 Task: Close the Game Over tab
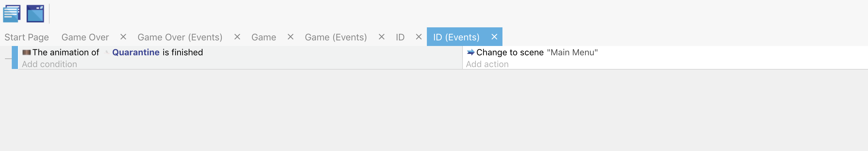click(x=123, y=37)
